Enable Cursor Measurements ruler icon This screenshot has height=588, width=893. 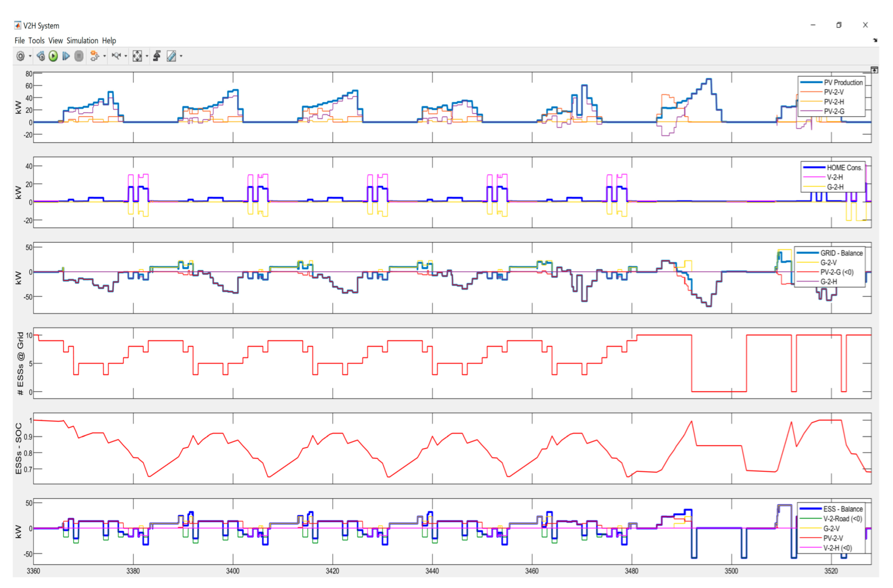pyautogui.click(x=171, y=56)
